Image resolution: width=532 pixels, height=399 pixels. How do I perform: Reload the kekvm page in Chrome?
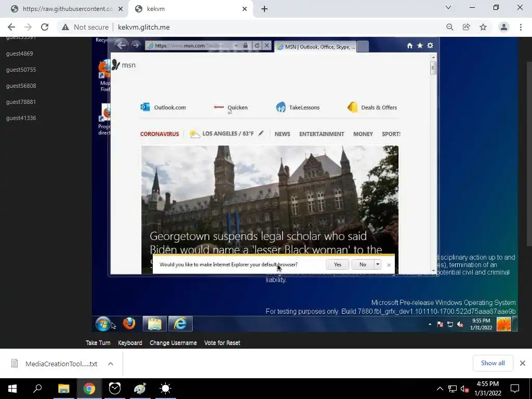(45, 27)
